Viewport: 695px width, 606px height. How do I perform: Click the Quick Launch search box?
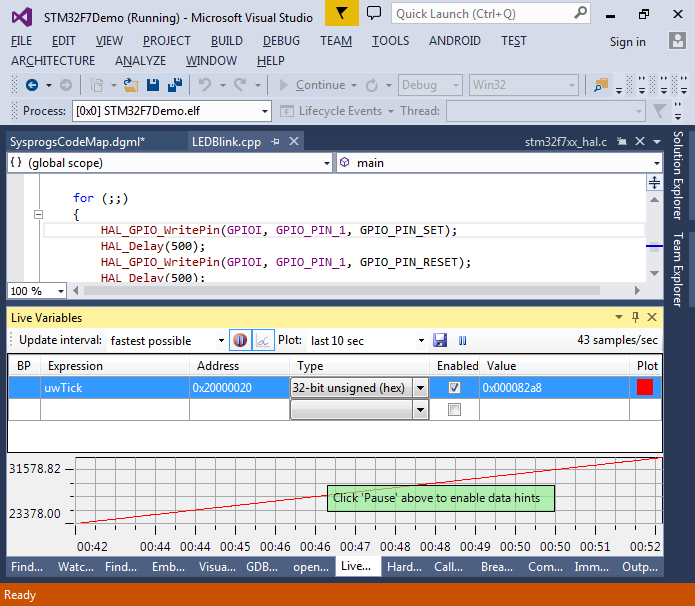tap(491, 14)
